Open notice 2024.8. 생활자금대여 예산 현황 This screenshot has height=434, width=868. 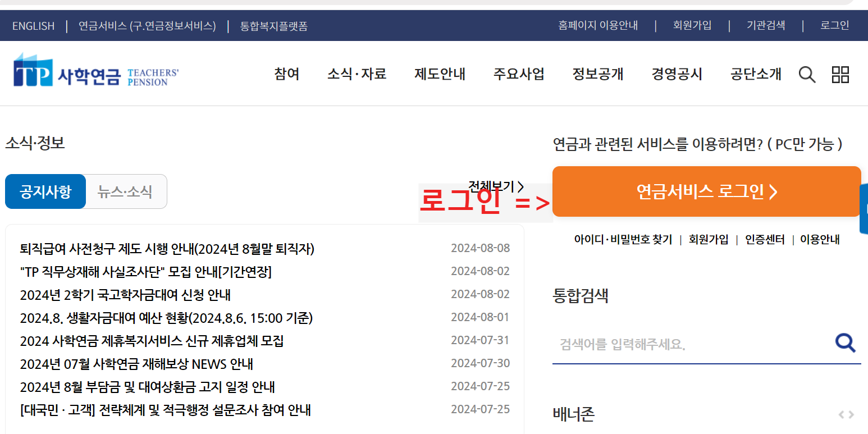[x=166, y=318]
